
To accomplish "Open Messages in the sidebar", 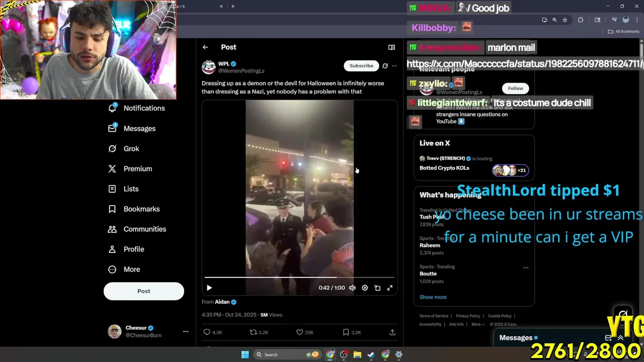I will 132,128.
